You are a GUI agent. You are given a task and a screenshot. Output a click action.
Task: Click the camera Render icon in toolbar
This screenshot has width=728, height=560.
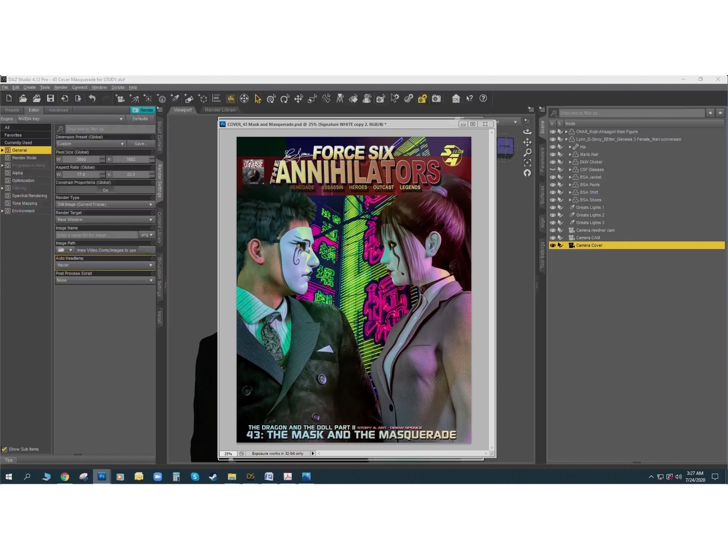tap(436, 99)
